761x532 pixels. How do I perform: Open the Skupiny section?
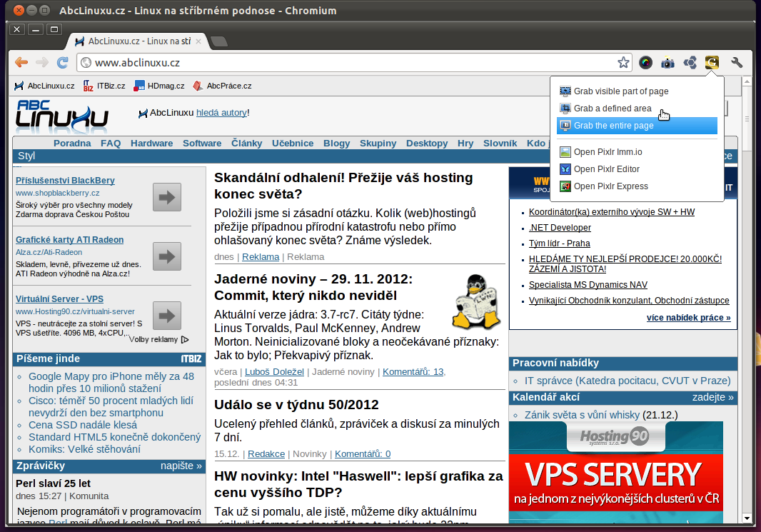point(378,144)
